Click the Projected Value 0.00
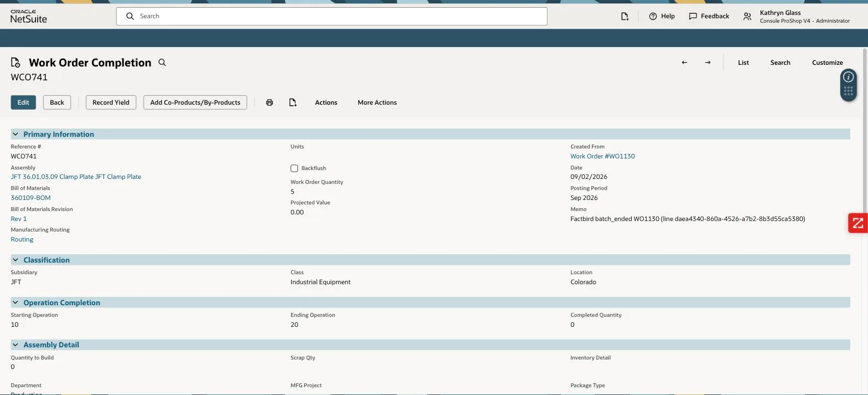The width and height of the screenshot is (868, 395). [x=297, y=212]
